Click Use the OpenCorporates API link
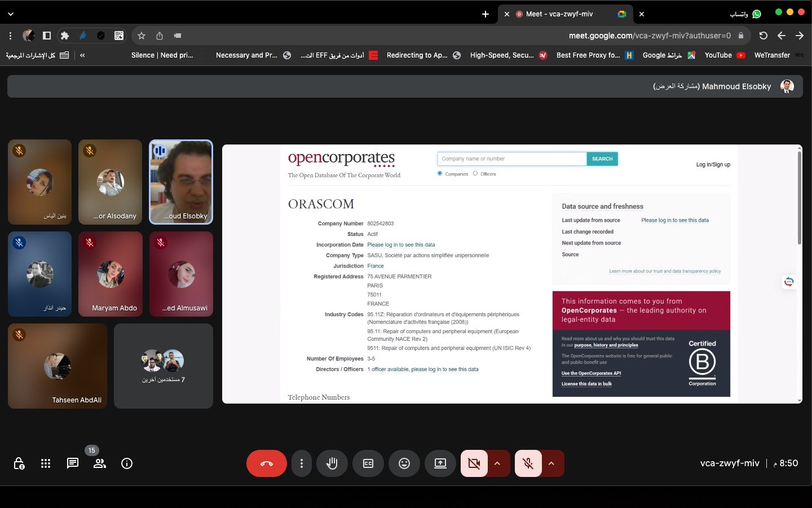The height and width of the screenshot is (508, 812). coord(591,373)
